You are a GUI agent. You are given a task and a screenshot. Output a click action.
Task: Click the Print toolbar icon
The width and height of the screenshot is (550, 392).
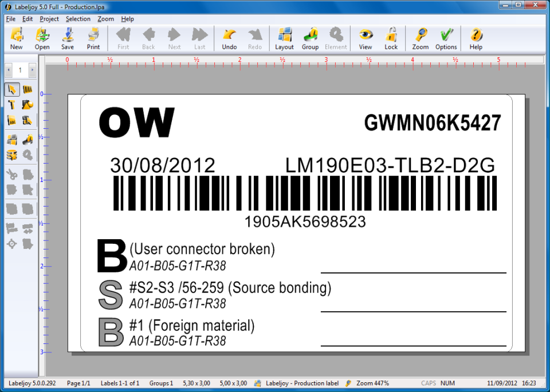(93, 38)
